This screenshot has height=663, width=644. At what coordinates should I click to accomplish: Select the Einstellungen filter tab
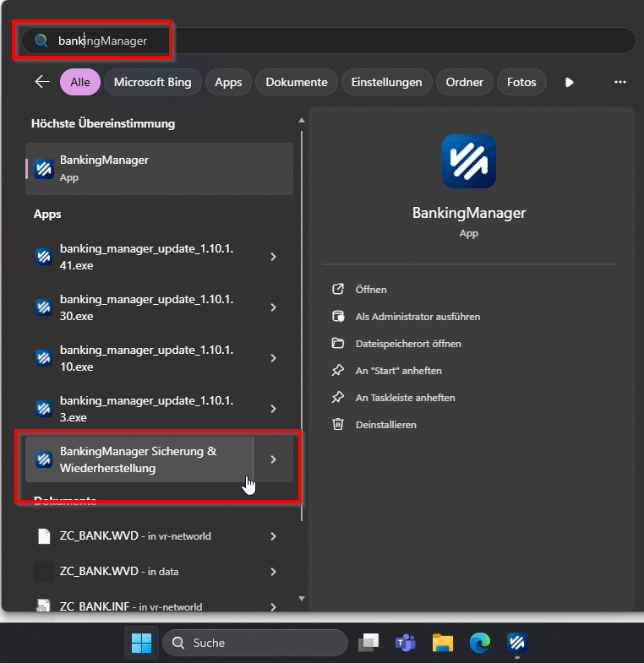click(x=386, y=82)
